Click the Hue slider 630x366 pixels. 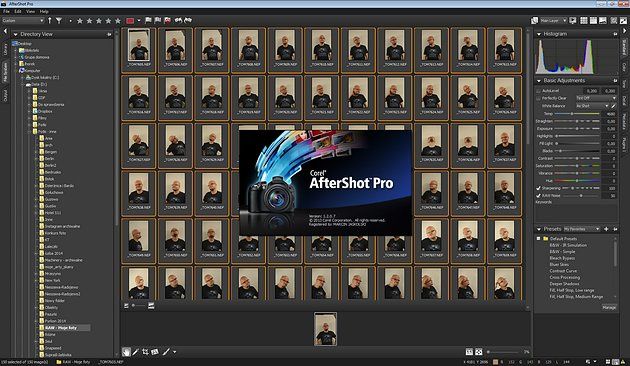(577, 181)
